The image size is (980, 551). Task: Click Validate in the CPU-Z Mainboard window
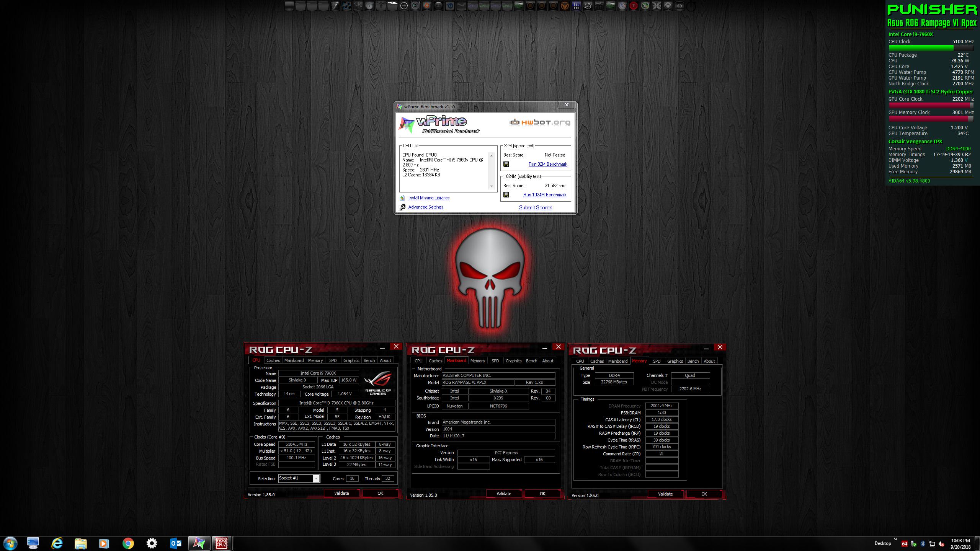pos(504,494)
